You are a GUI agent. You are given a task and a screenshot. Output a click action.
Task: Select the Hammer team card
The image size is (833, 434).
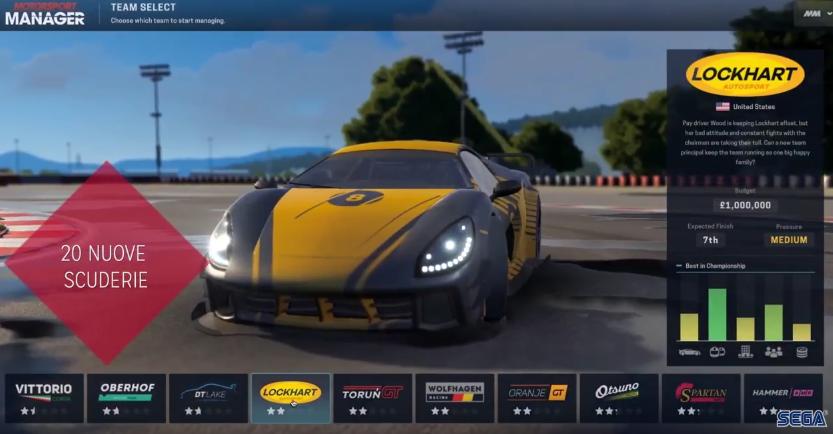[x=783, y=398]
